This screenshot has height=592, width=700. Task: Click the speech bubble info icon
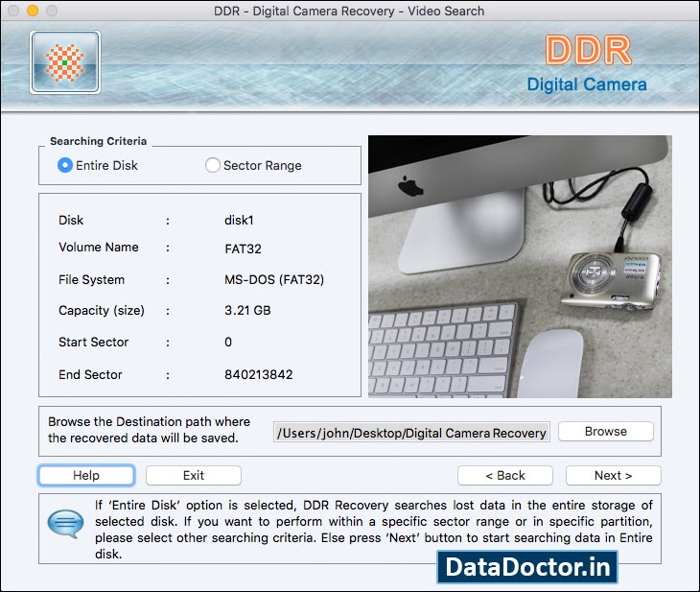click(x=65, y=525)
